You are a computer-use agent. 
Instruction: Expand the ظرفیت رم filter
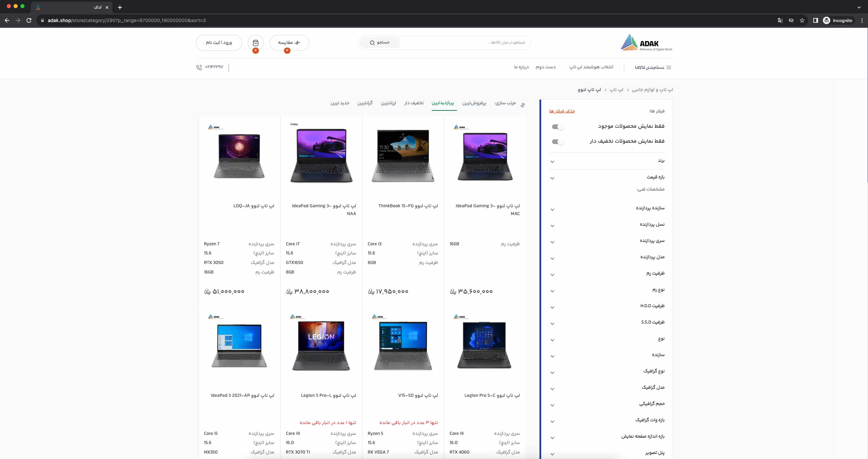pos(607,274)
